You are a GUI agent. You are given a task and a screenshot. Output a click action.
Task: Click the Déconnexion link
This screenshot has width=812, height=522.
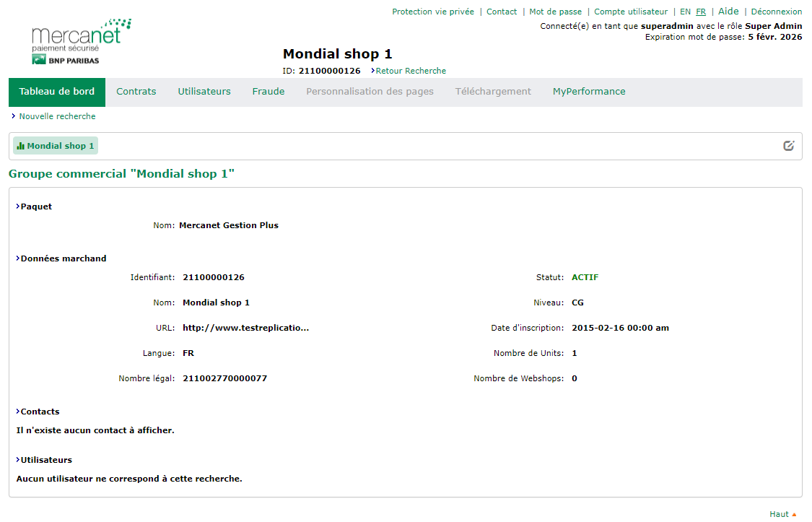(x=776, y=12)
